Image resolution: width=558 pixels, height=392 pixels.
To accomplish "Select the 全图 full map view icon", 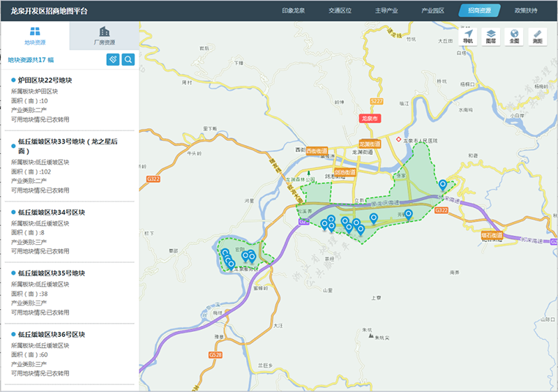I will point(514,36).
